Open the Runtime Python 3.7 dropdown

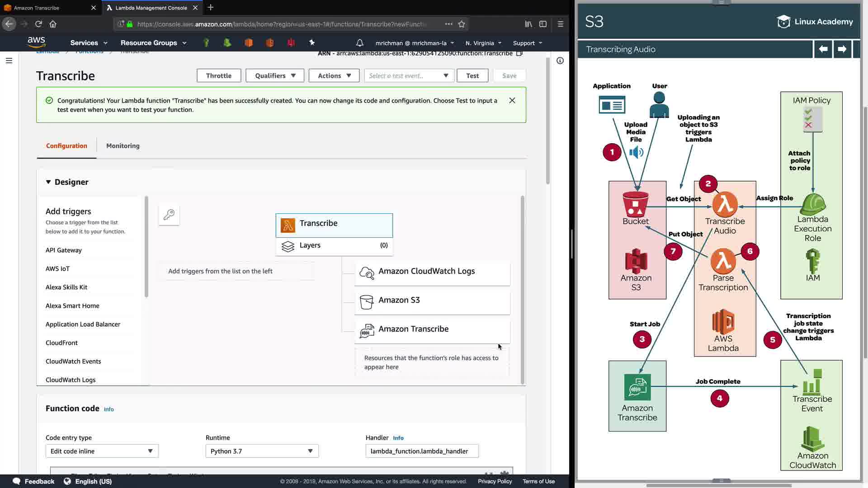262,451
